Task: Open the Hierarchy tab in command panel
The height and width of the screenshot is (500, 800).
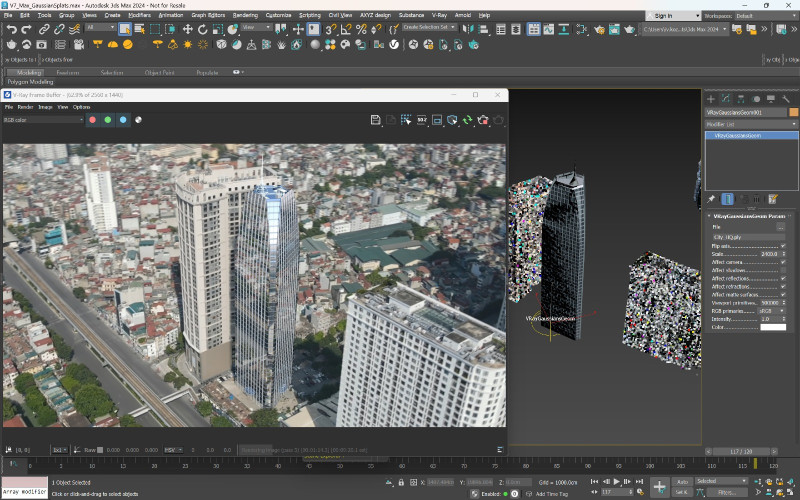Action: tap(740, 99)
